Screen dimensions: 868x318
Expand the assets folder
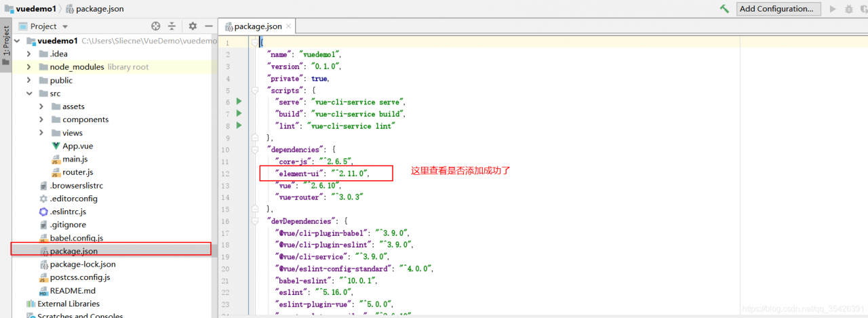click(41, 106)
